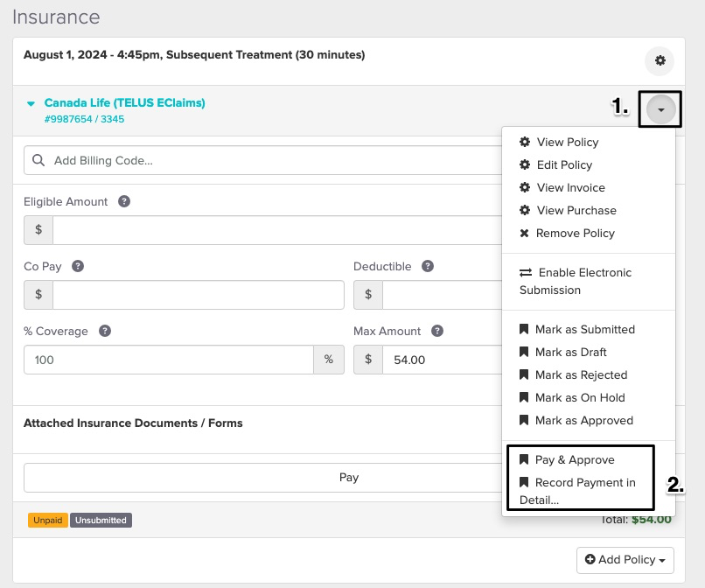This screenshot has height=588, width=705.
Task: Open the Canada Life policy actions dropdown
Action: click(x=660, y=109)
